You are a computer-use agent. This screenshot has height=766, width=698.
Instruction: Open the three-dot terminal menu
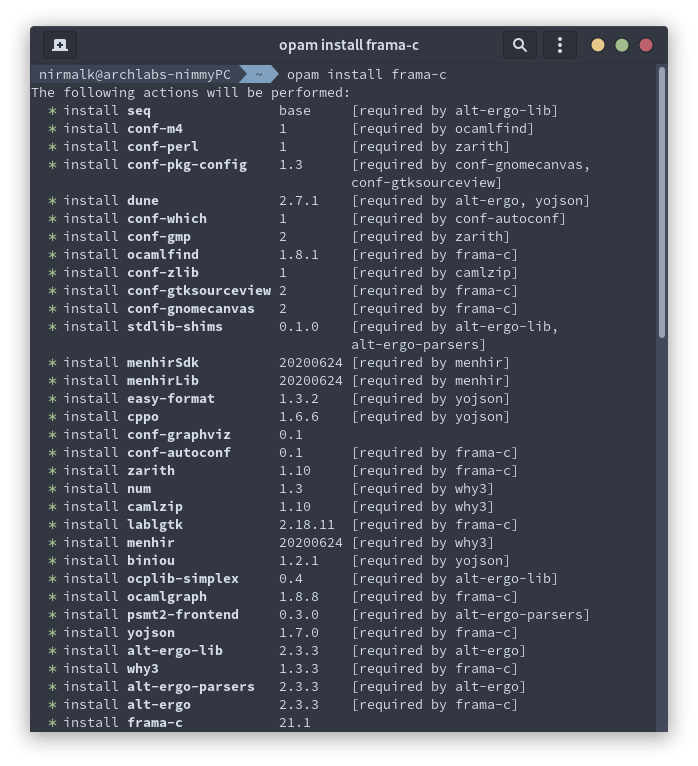(560, 45)
